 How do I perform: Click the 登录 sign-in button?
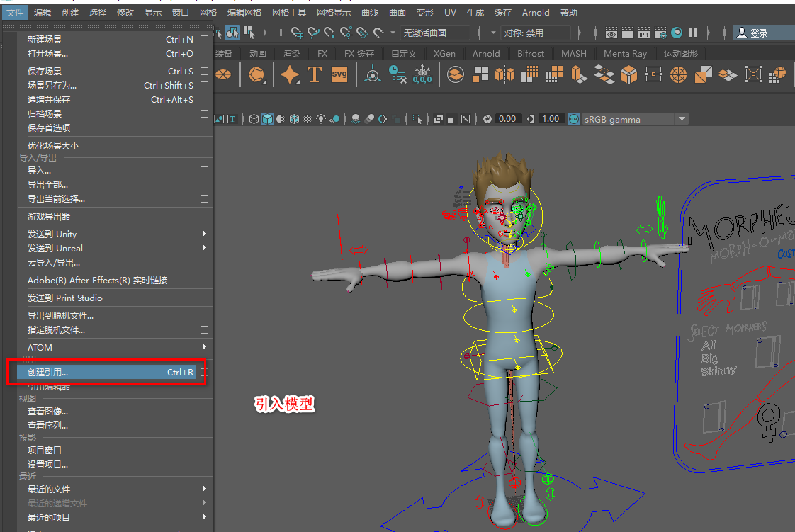[x=759, y=33]
